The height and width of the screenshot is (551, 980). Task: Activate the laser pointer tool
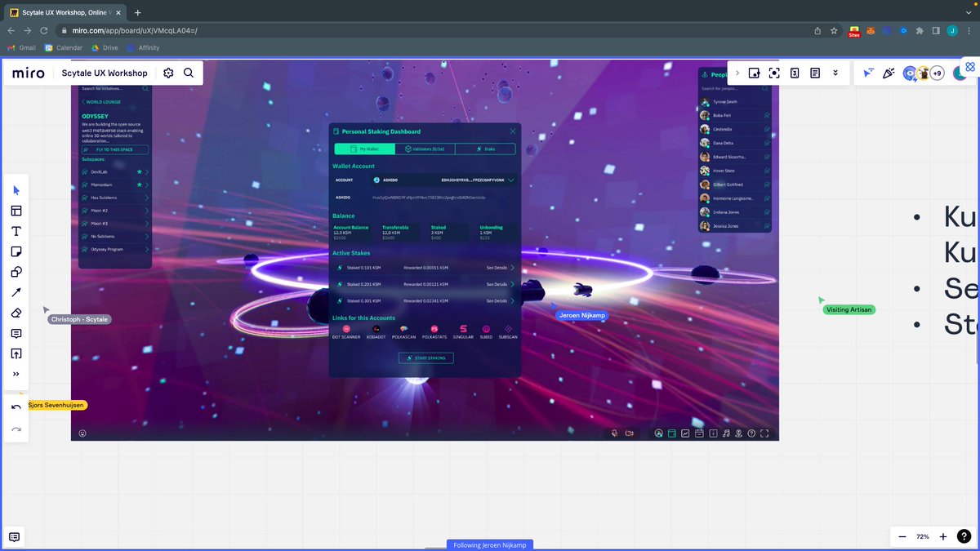click(x=868, y=73)
